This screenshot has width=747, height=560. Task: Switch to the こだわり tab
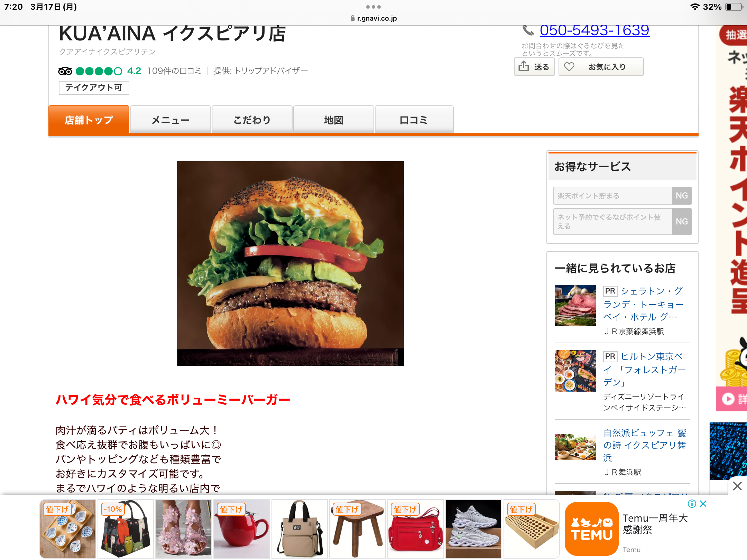pos(252,120)
